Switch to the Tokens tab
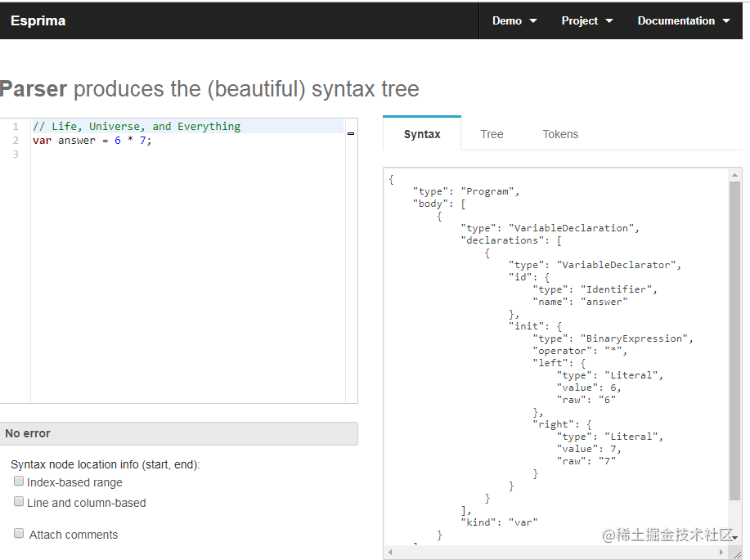The height and width of the screenshot is (560, 750). (560, 134)
